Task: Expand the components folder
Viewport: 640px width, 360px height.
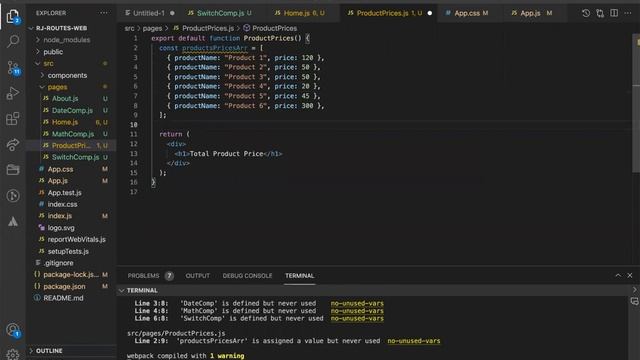Action: coord(71,76)
